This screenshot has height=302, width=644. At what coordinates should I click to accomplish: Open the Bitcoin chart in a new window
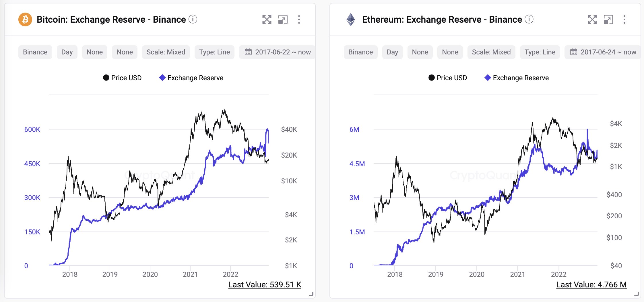283,20
